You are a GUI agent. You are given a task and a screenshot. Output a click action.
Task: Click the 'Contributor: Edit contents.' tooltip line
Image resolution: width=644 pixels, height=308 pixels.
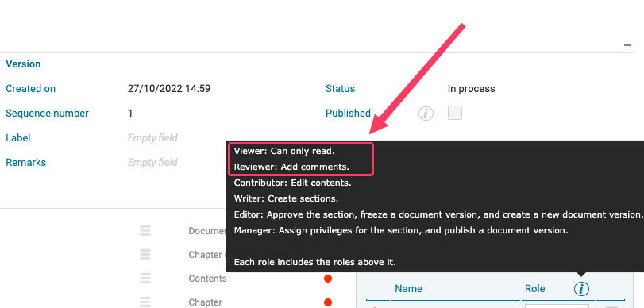292,183
